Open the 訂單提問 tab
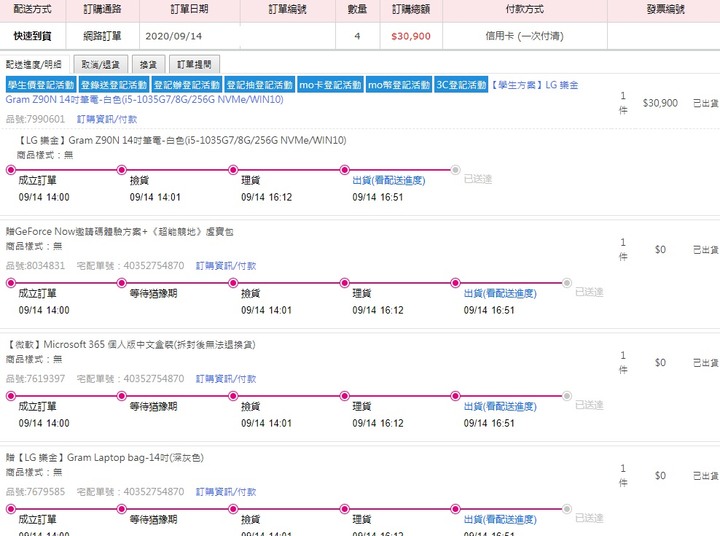The width and height of the screenshot is (720, 536). click(194, 64)
